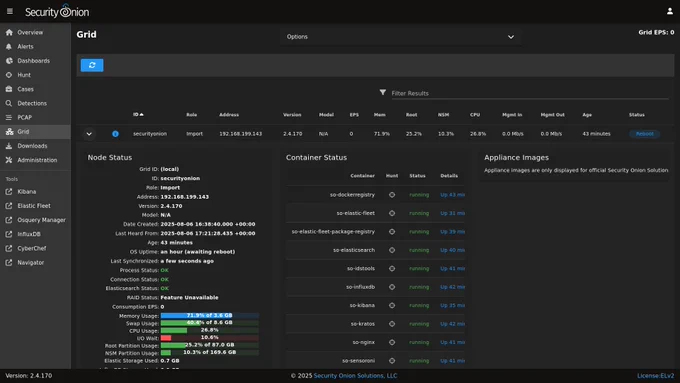Viewport: 680px width, 383px height.
Task: Open PCAP in the sidebar
Action: pyautogui.click(x=35, y=117)
